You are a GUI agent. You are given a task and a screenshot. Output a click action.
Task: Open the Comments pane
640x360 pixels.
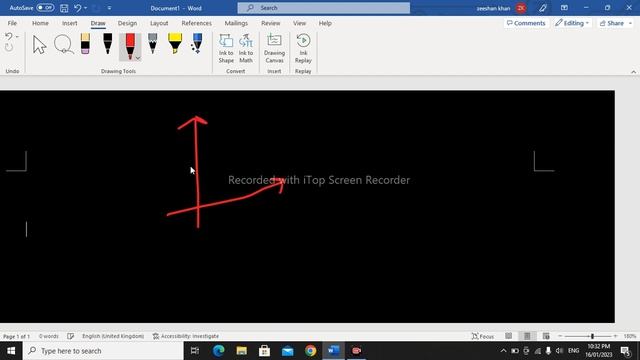[526, 23]
